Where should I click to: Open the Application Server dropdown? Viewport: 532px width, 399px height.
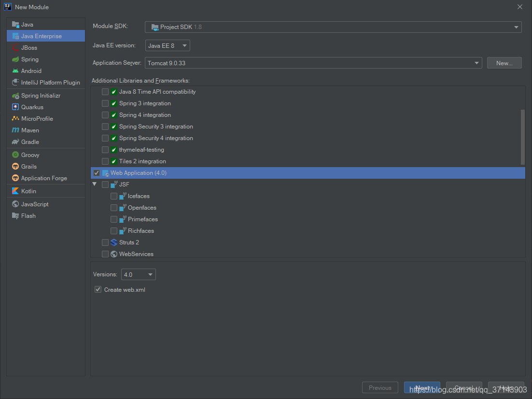[313, 63]
